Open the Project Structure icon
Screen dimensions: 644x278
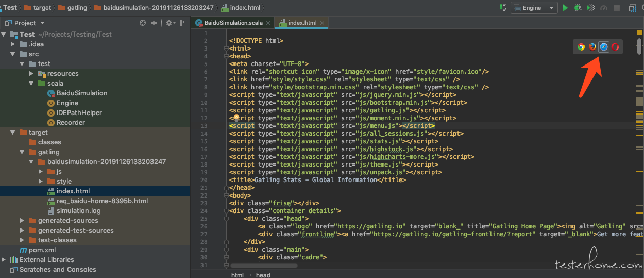coord(633,8)
